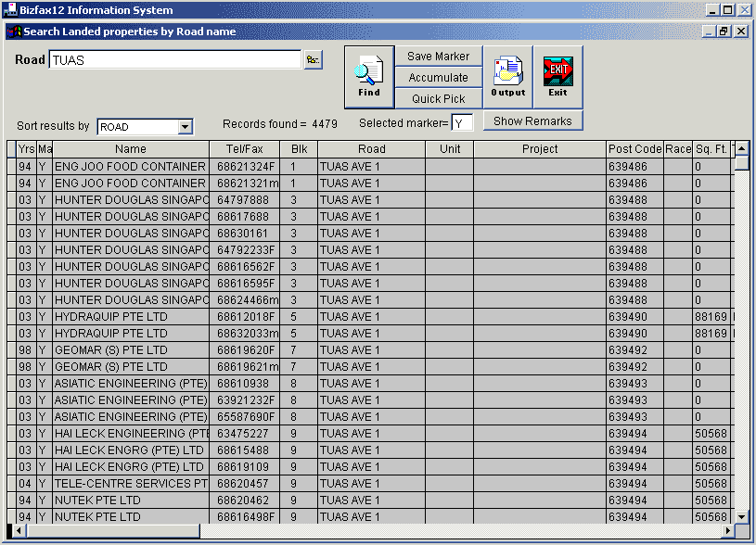Click the Sq. Ft. column header
This screenshot has width=756, height=545.
(711, 149)
